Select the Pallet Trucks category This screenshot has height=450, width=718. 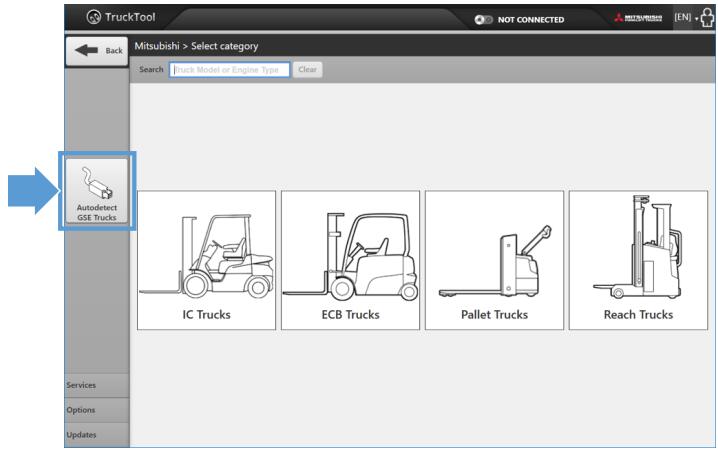tap(494, 260)
